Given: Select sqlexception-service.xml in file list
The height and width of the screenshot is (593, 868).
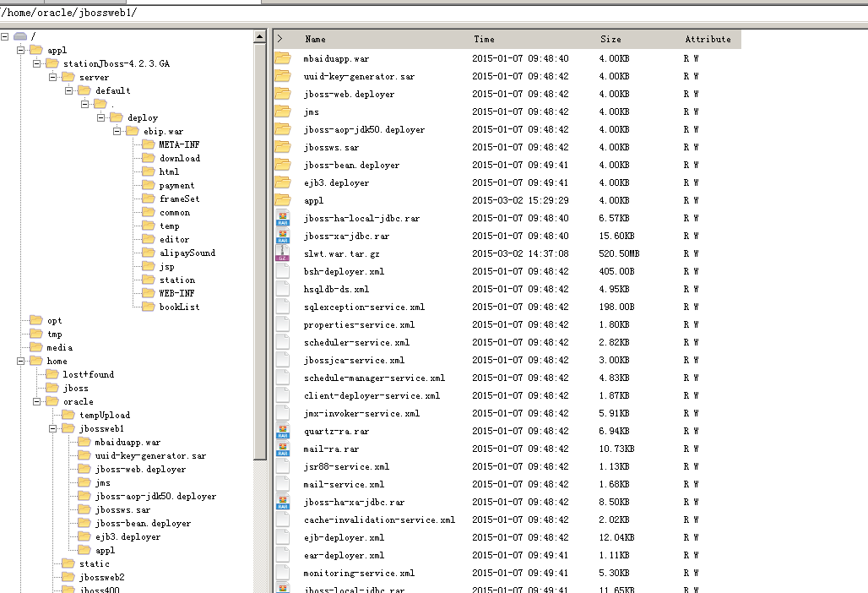Looking at the screenshot, I should (x=364, y=307).
